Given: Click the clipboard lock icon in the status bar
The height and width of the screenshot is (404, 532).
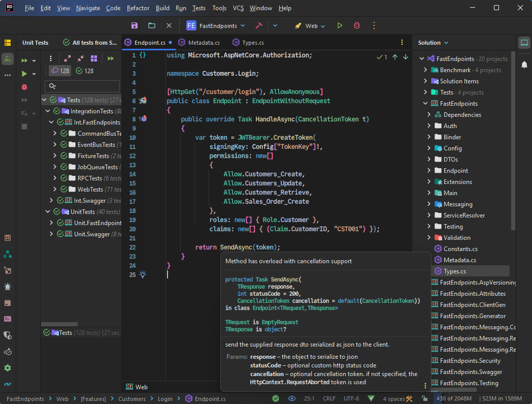Looking at the screenshot, I should tap(423, 399).
